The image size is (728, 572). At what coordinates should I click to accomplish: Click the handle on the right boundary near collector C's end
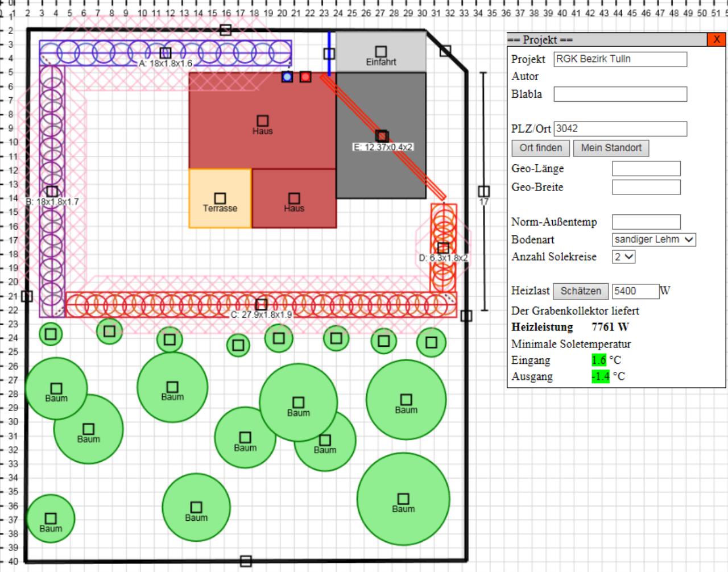click(466, 316)
